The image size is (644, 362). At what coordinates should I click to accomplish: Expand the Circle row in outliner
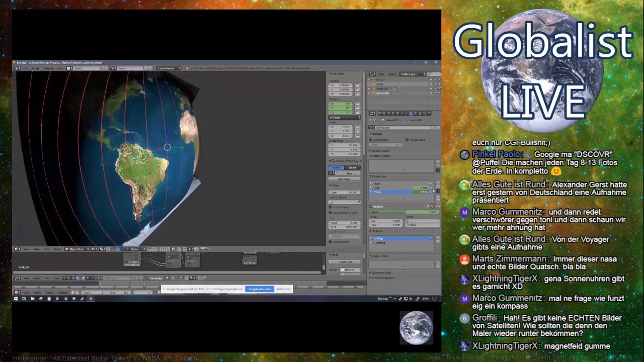[x=369, y=79]
